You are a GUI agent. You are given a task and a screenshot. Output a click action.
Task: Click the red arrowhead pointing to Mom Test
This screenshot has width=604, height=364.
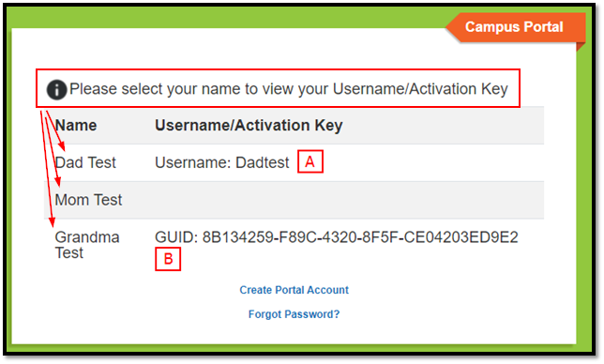click(58, 181)
